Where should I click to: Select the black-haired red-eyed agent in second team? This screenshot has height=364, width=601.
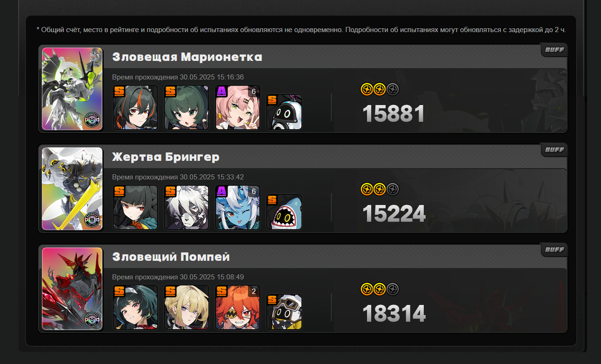pos(135,207)
